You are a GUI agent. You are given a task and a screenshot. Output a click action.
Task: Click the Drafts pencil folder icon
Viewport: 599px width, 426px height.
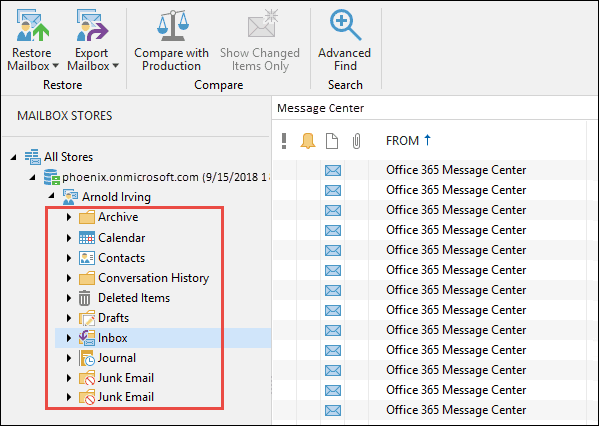click(87, 318)
